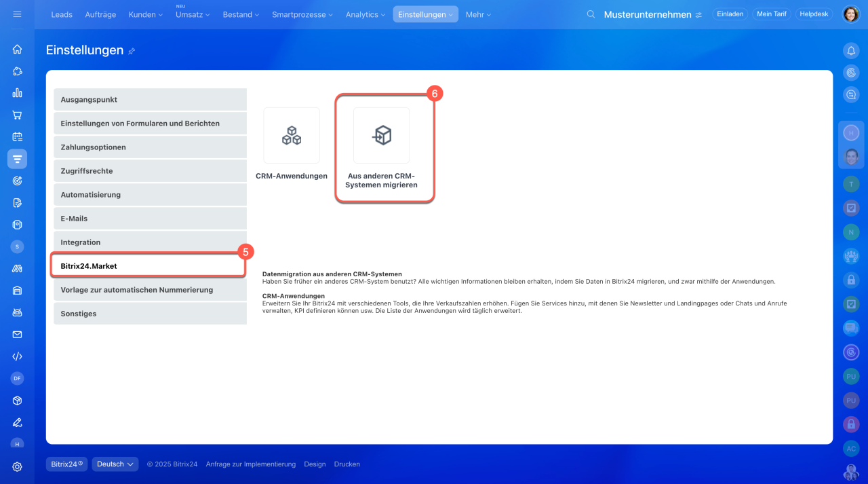
Task: Expand the Kunden dropdown menu
Action: pyautogui.click(x=146, y=14)
